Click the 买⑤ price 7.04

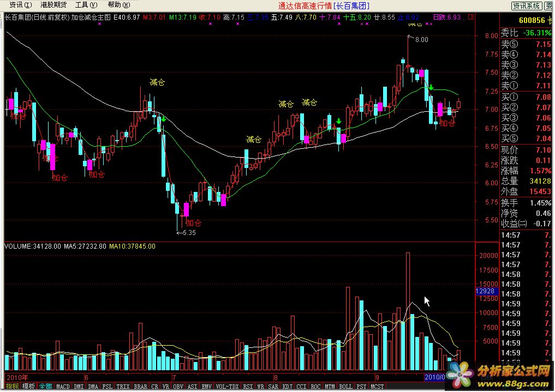click(544, 138)
